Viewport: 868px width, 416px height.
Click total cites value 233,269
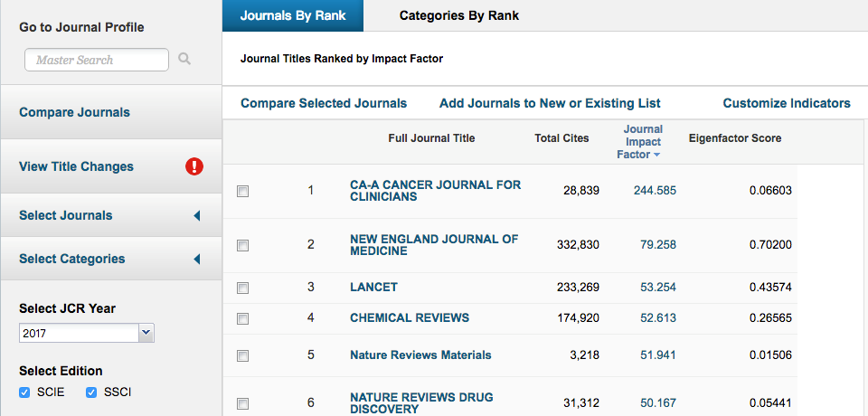(578, 288)
